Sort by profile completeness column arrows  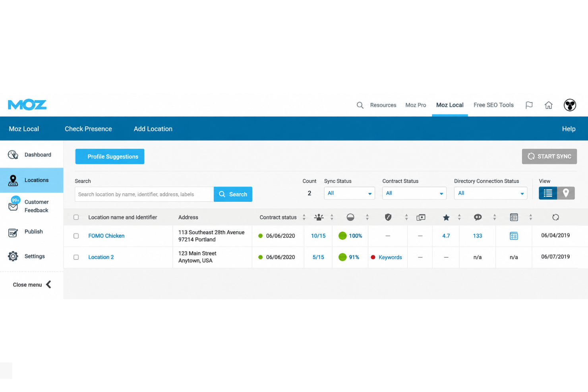[x=367, y=217]
